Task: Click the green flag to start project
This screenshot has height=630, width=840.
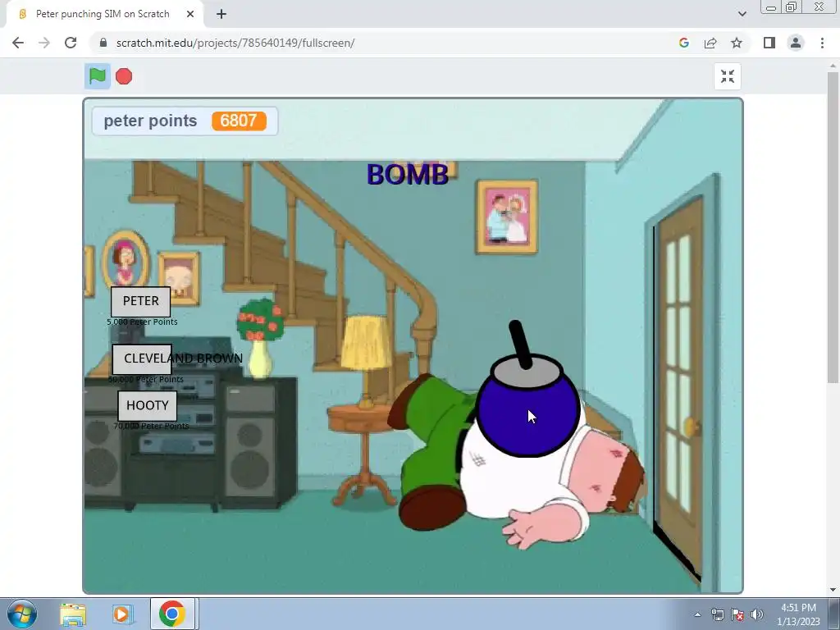Action: [97, 76]
